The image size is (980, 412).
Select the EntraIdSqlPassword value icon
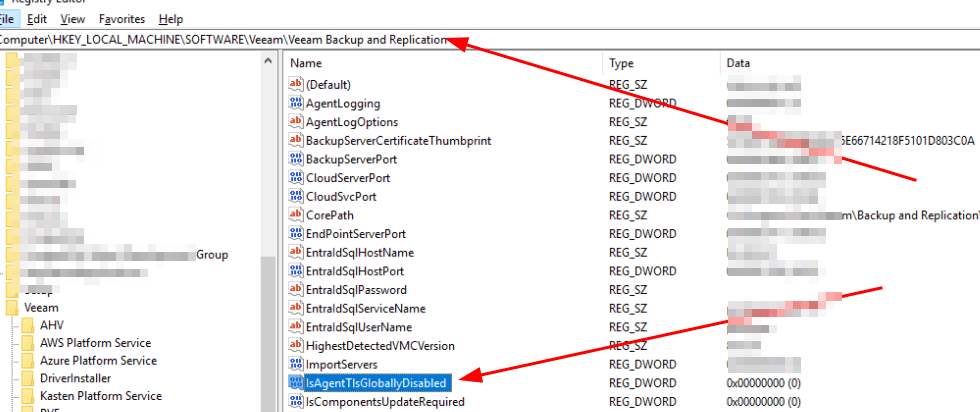coord(296,290)
